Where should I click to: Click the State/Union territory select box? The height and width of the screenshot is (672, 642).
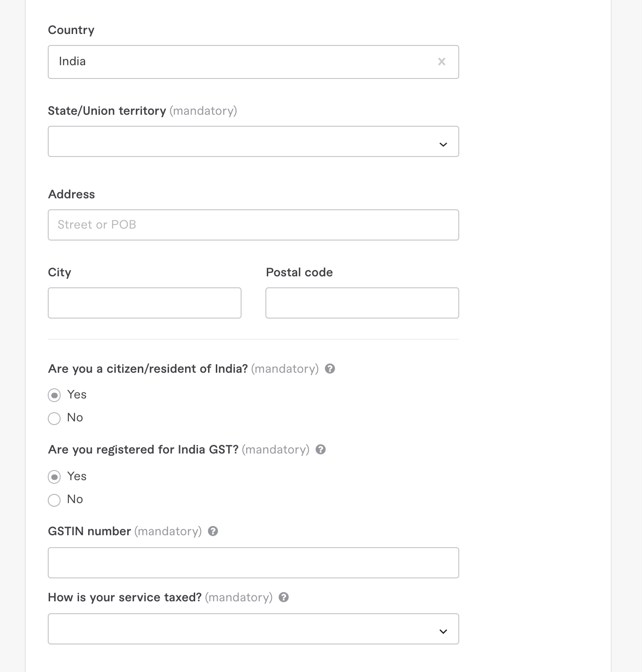[239, 141]
